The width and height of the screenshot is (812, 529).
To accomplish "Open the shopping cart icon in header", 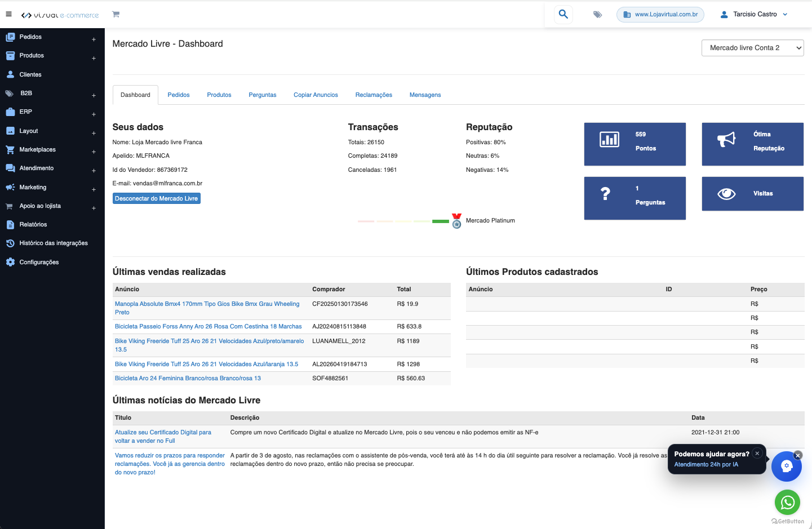I will tap(116, 14).
